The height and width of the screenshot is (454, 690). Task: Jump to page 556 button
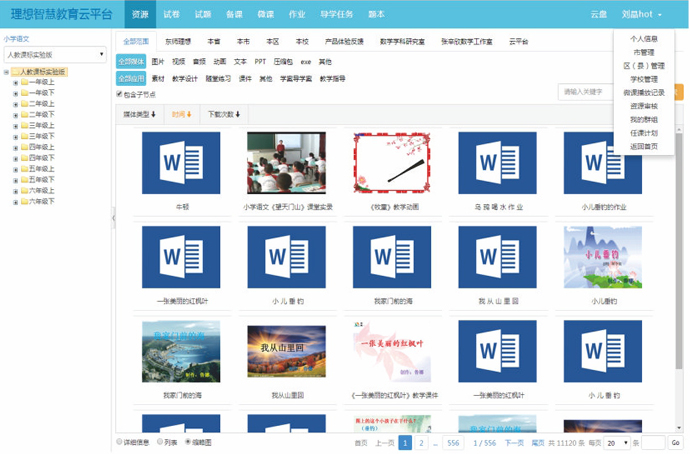tap(453, 443)
